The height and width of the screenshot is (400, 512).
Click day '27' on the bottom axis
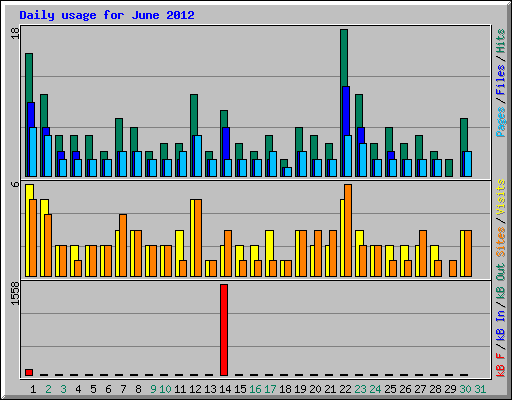pyautogui.click(x=420, y=389)
